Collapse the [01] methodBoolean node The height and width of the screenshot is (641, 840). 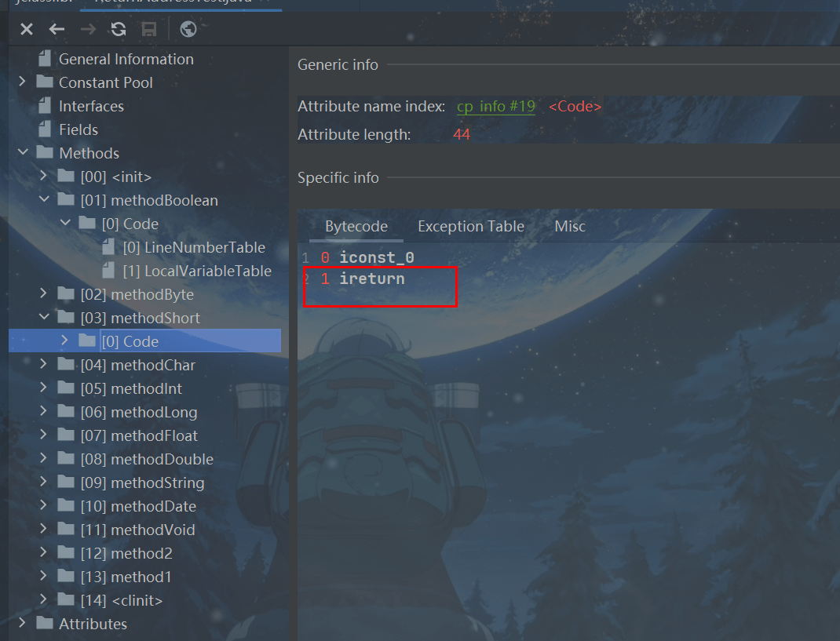click(x=44, y=200)
